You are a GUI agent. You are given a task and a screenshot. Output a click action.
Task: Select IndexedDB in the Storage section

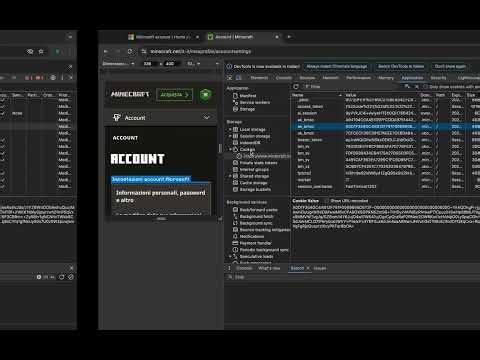tap(250, 143)
